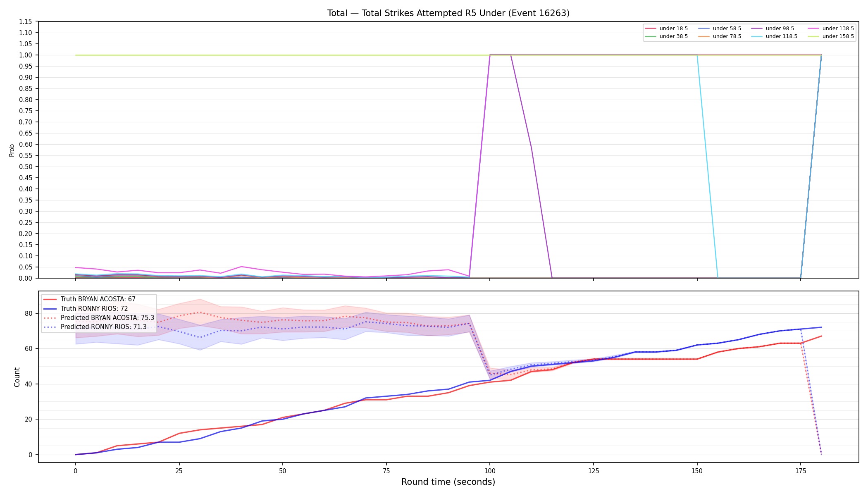Click 'Truth BRYAN ACOSTA: 67' legend entry
This screenshot has height=496, width=868.
click(x=89, y=299)
